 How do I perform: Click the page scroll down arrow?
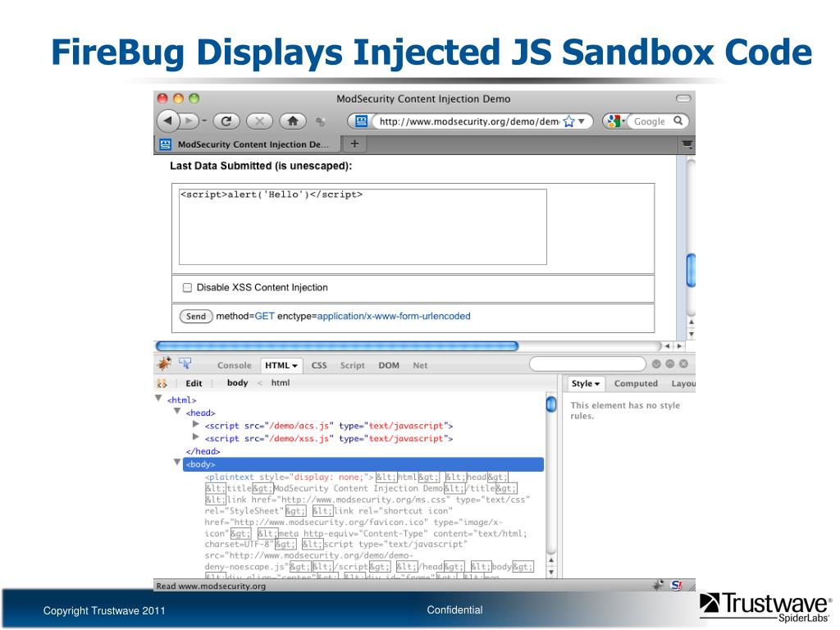coord(691,335)
